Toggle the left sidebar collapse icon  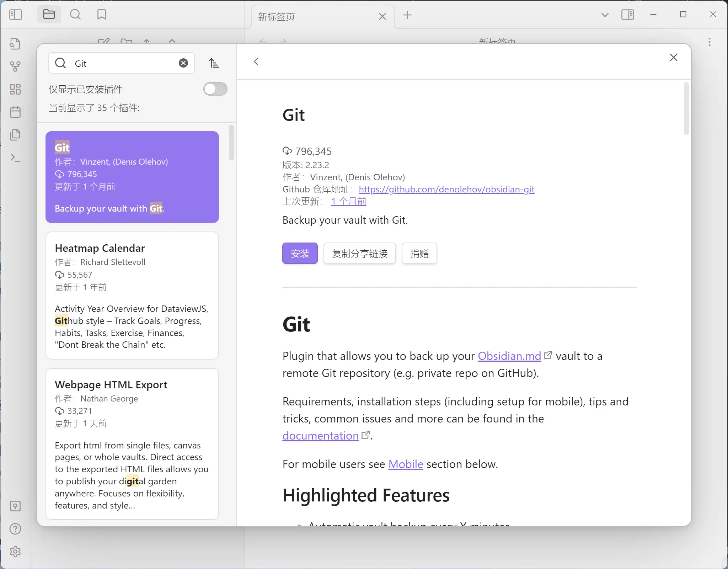tap(16, 15)
